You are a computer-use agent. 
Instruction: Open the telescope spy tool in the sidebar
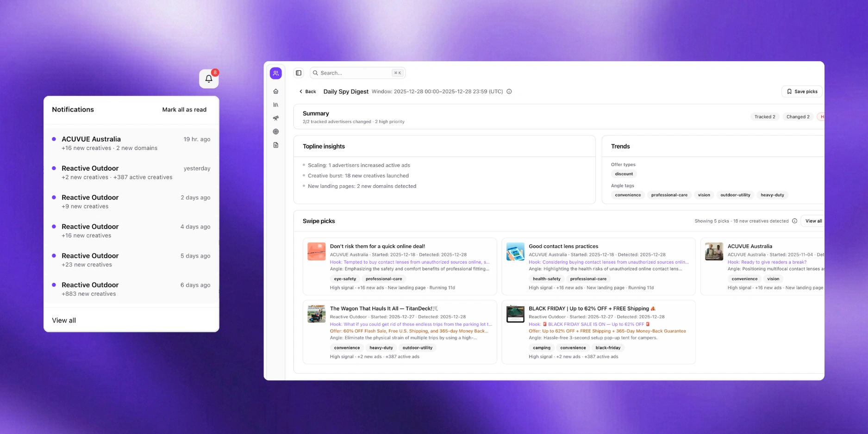(x=276, y=118)
